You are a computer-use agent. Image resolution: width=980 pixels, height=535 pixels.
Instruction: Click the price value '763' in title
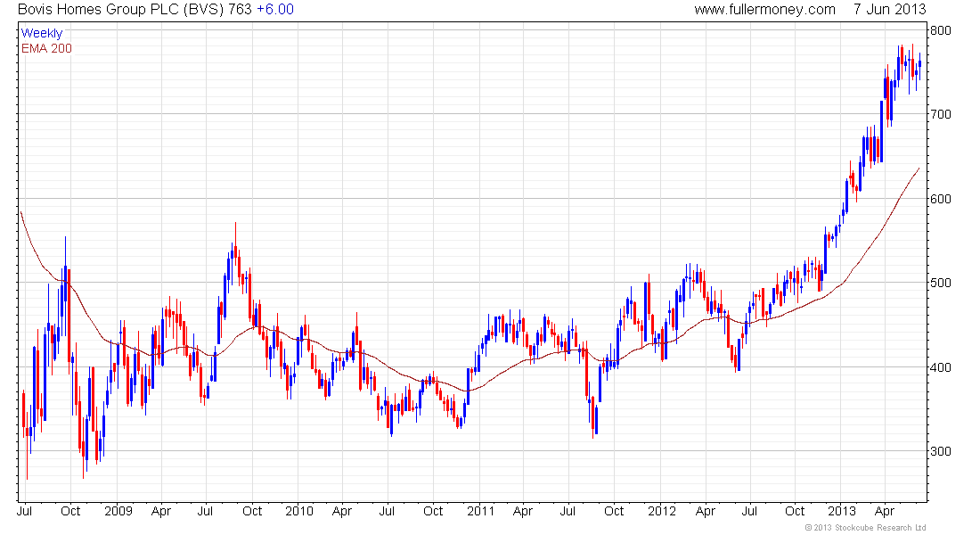[x=240, y=10]
